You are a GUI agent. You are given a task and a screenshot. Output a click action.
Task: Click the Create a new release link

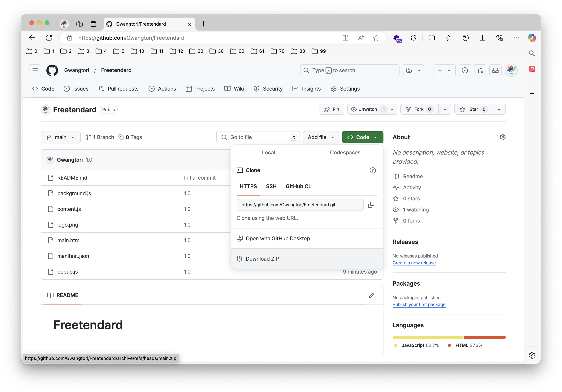414,263
